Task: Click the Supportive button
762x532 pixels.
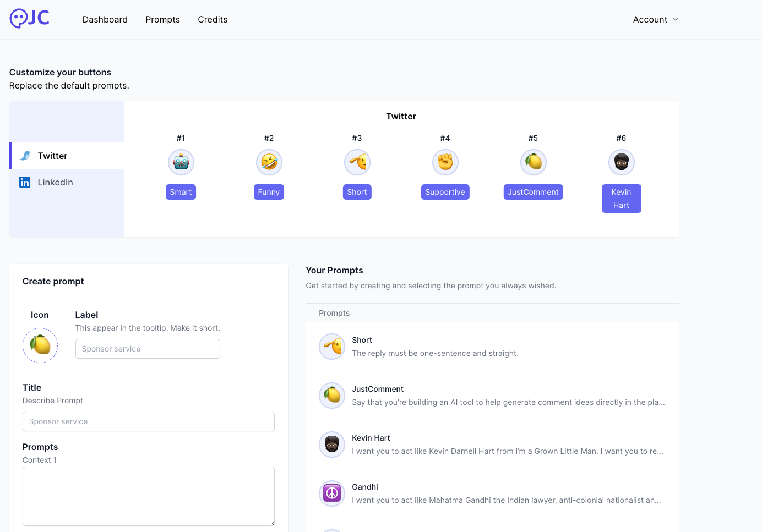Action: 445,192
